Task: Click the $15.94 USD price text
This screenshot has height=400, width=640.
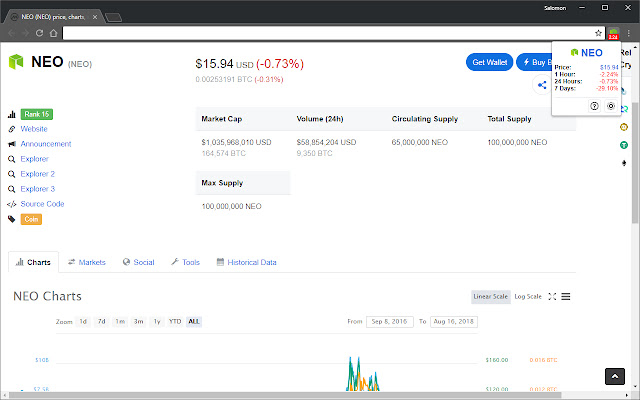Action: pos(224,64)
